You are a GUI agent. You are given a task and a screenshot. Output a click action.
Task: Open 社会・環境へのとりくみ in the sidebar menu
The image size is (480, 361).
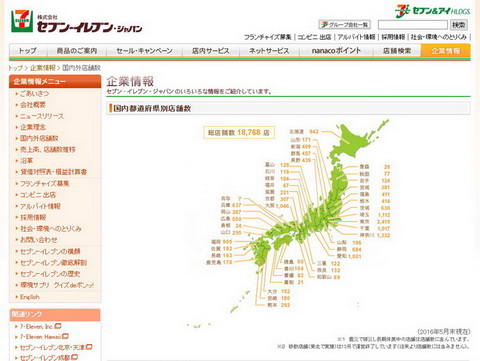pos(51,229)
